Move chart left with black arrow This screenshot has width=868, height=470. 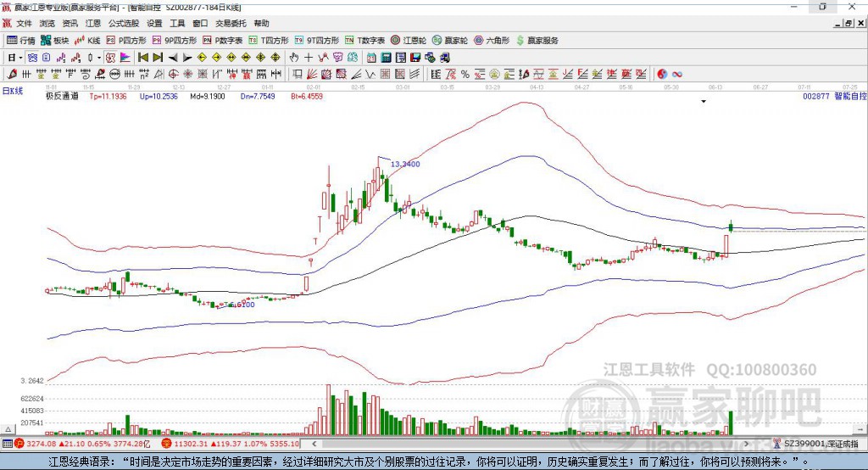(x=172, y=58)
